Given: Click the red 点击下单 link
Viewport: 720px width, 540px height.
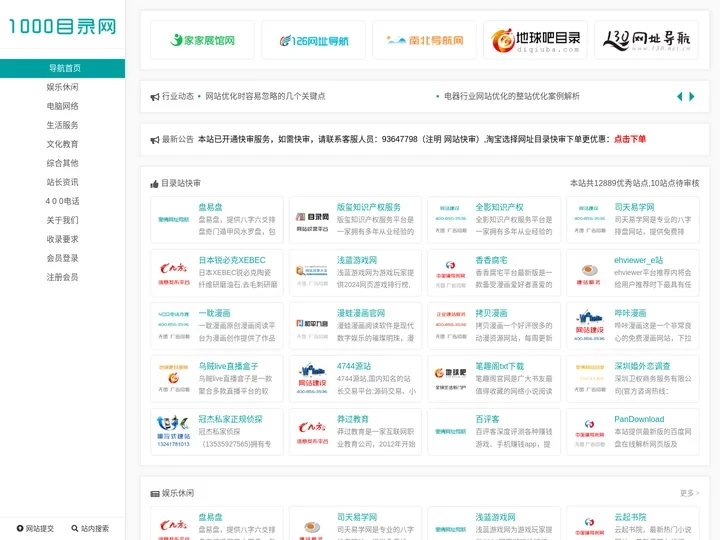Looking at the screenshot, I should pyautogui.click(x=630, y=139).
